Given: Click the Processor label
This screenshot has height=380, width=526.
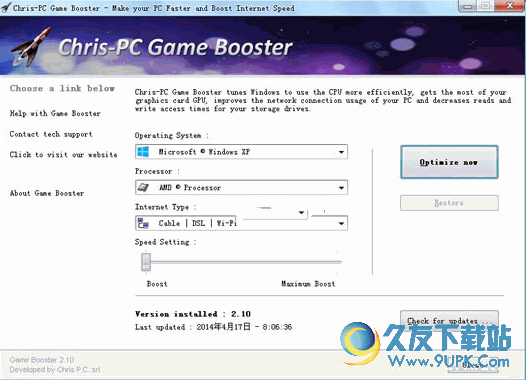Looking at the screenshot, I should coord(157,171).
